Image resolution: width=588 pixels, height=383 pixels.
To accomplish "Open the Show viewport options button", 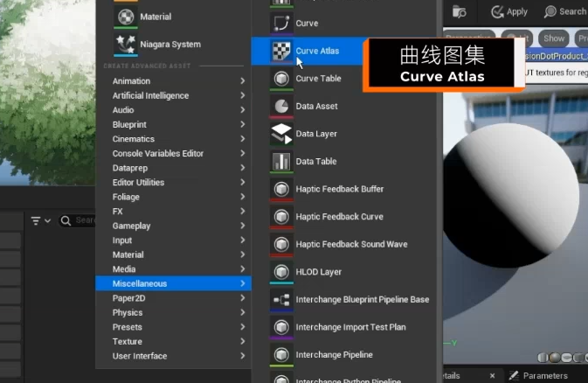I will [554, 38].
